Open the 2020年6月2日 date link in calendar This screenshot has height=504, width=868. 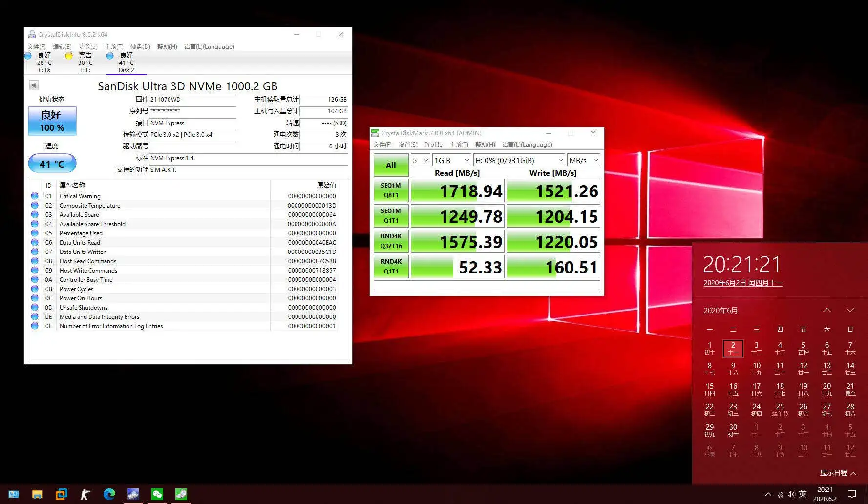(x=743, y=283)
